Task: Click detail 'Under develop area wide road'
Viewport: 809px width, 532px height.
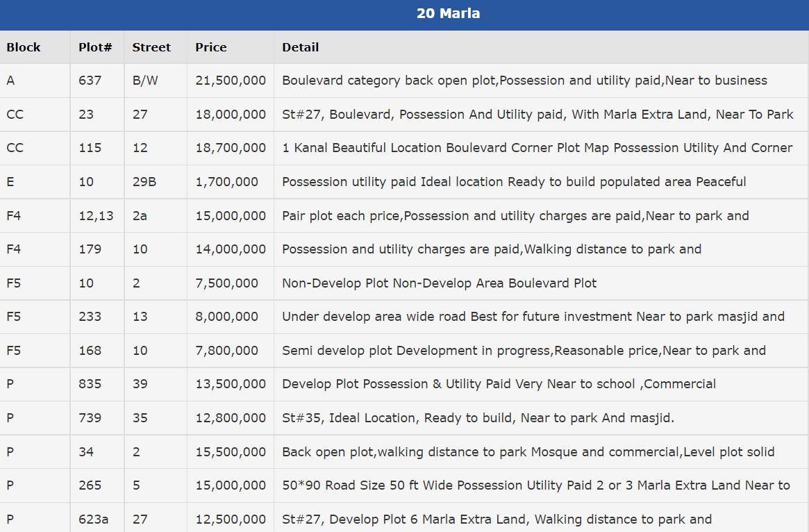Action: pyautogui.click(x=533, y=317)
